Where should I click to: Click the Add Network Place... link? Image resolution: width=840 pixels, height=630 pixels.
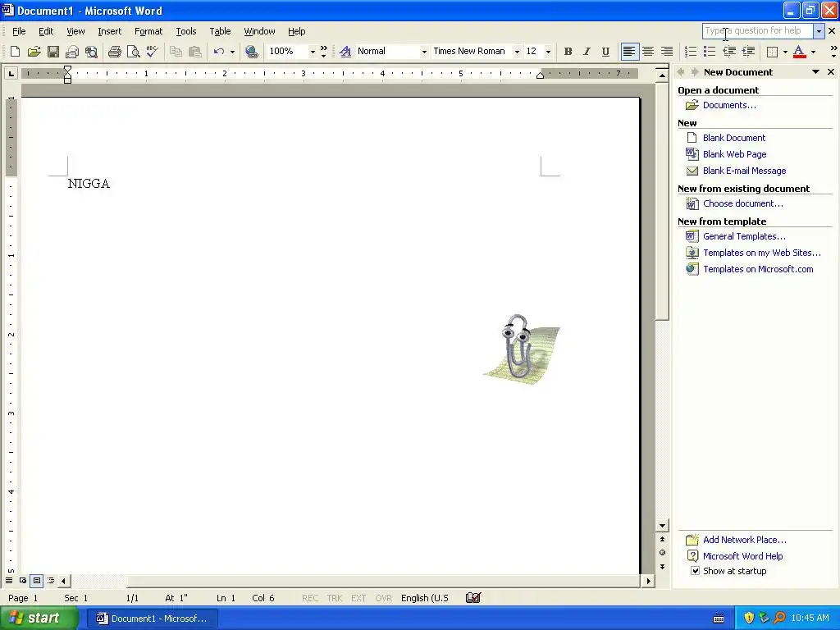[745, 540]
